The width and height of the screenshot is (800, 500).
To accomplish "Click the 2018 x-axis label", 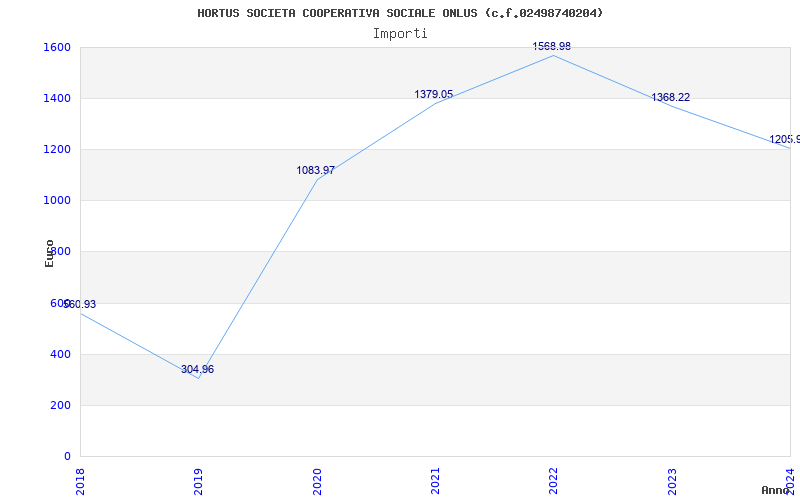I will point(80,481).
